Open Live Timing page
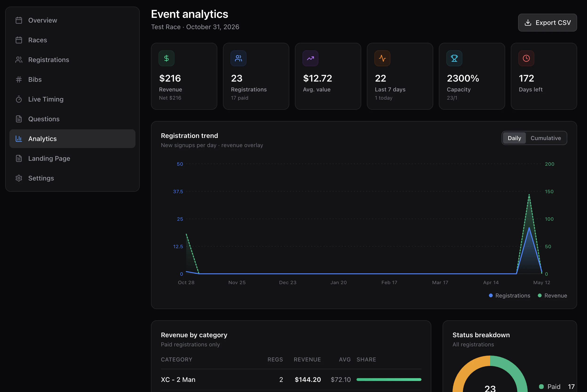This screenshot has width=587, height=392. pyautogui.click(x=72, y=99)
